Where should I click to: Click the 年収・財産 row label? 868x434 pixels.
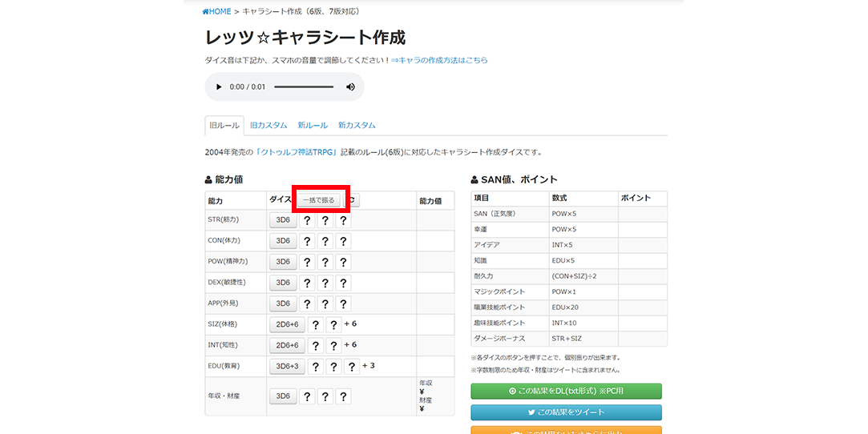point(224,396)
